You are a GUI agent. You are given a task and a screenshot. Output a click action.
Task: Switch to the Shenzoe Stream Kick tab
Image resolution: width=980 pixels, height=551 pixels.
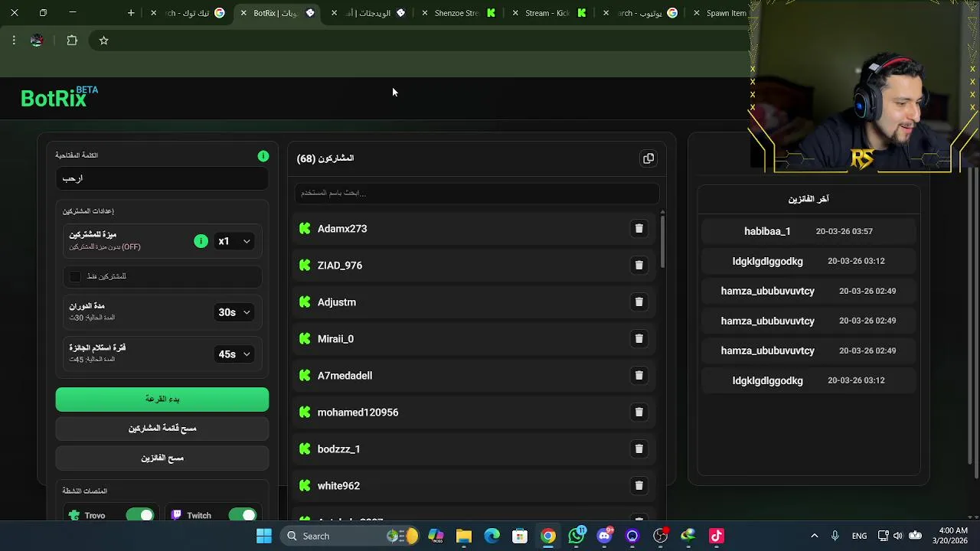click(x=459, y=13)
